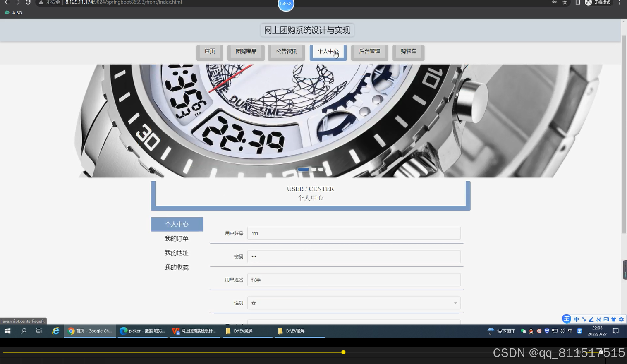Click the incognito 无痕模式 profile icon

(x=598, y=2)
